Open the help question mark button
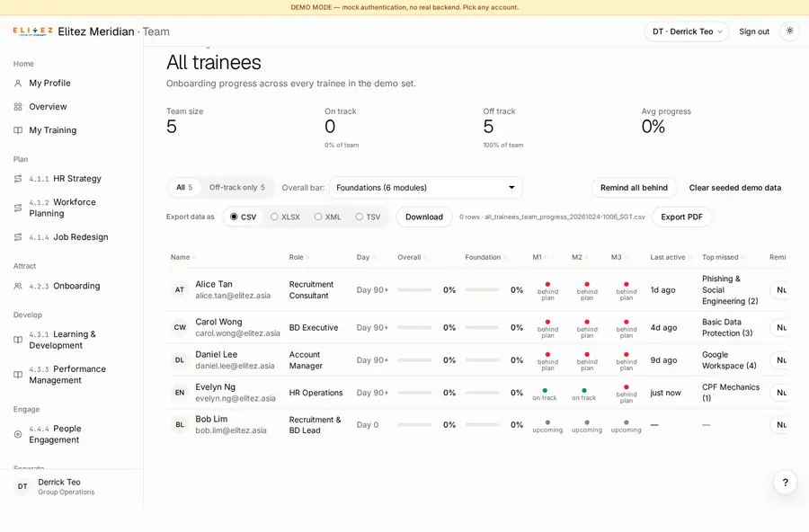This screenshot has height=532, width=809. click(x=785, y=483)
